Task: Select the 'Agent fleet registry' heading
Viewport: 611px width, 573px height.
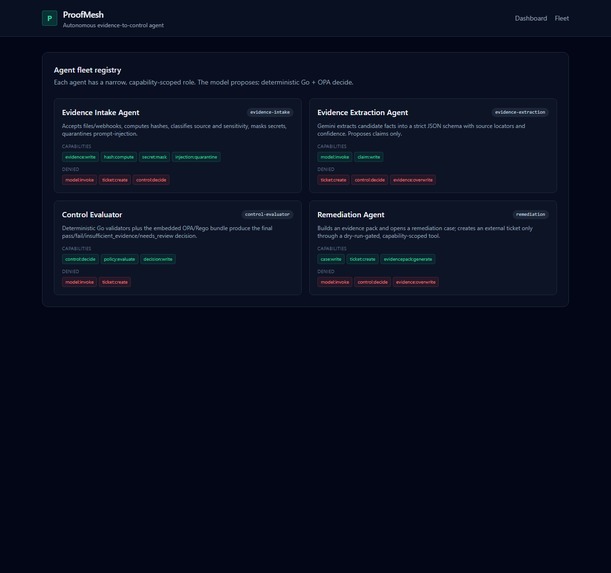Action: click(x=88, y=70)
